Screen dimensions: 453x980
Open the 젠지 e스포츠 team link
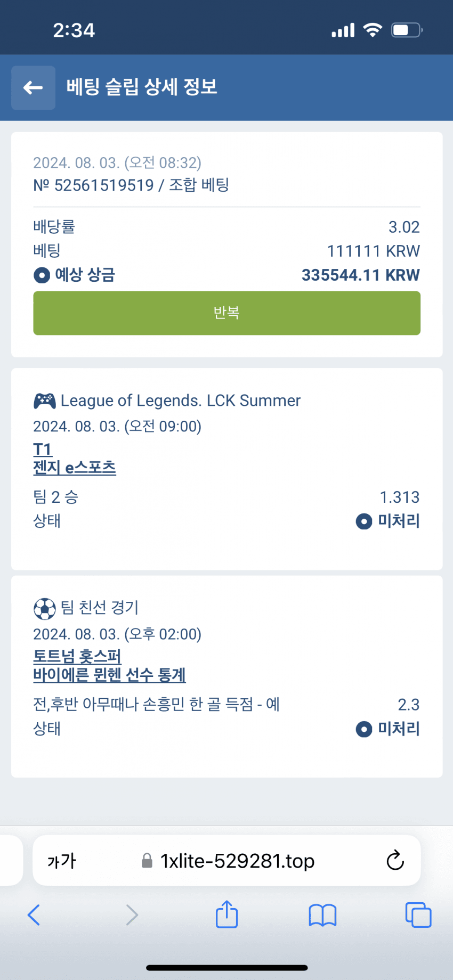pyautogui.click(x=75, y=468)
